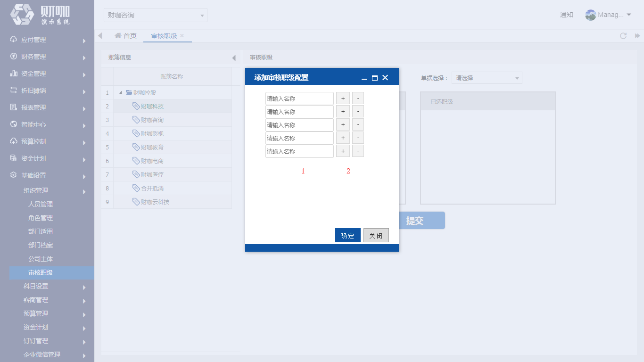Collapse the 财咖控股 tree node

(121, 93)
